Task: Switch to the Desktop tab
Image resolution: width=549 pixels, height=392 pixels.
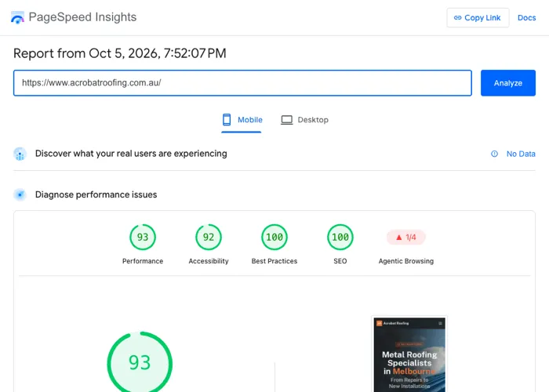Action: point(304,120)
